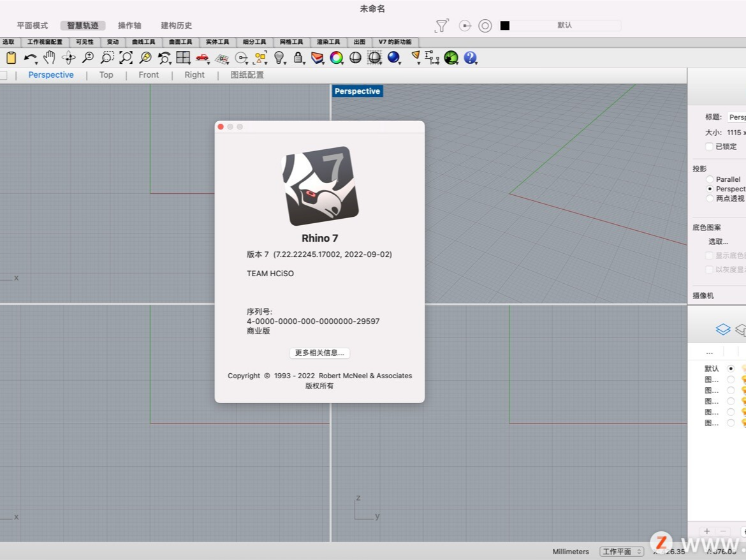This screenshot has width=746, height=560.
Task: Select the 两点透视 projection option
Action: (709, 198)
